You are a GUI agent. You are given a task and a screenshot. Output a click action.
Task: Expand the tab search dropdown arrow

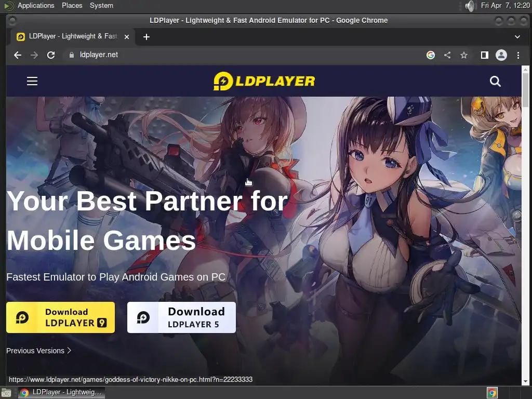517,37
